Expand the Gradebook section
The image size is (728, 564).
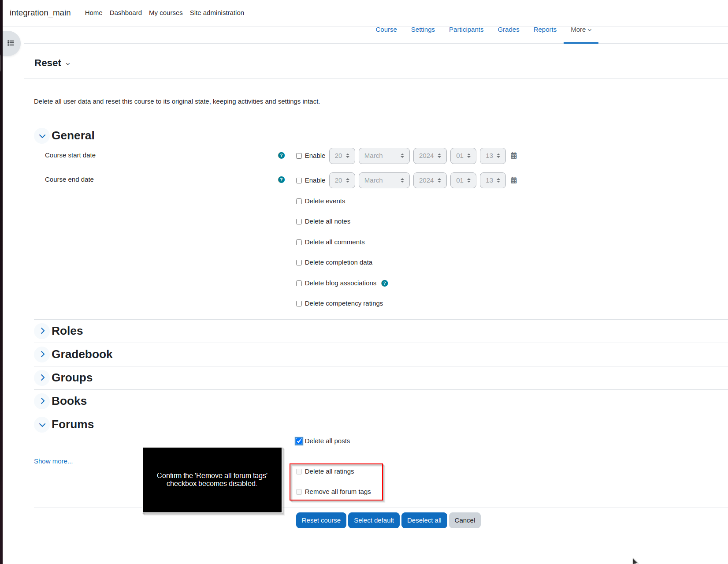point(42,354)
